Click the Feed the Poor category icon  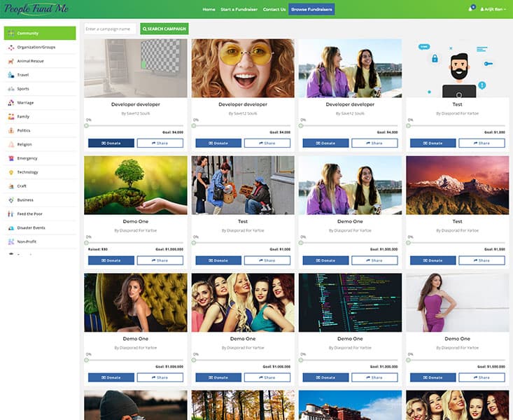pos(11,213)
